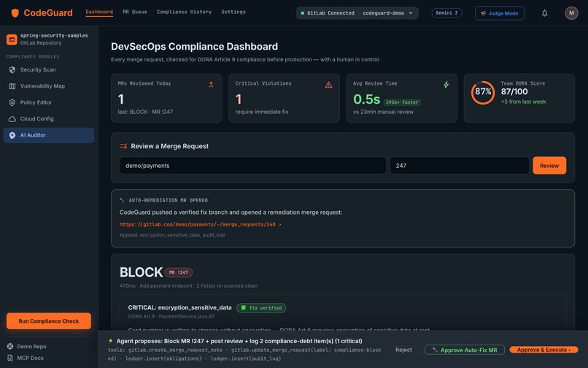Image resolution: width=588 pixels, height=368 pixels.
Task: Click the 'vs 23min manual review' text
Action: pyautogui.click(x=383, y=112)
